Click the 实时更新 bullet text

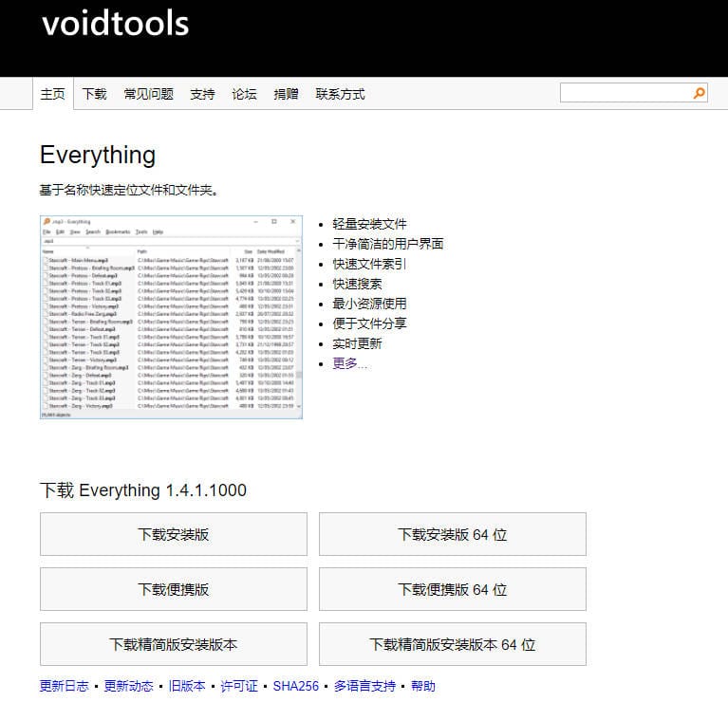coord(357,343)
